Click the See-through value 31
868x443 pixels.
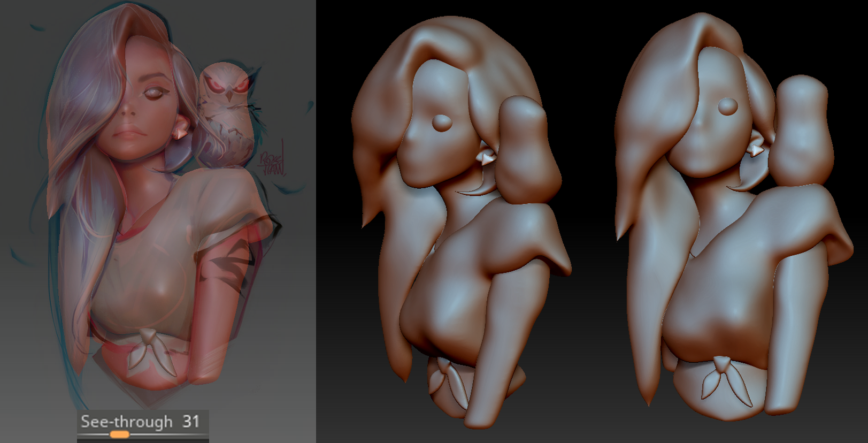pos(190,422)
